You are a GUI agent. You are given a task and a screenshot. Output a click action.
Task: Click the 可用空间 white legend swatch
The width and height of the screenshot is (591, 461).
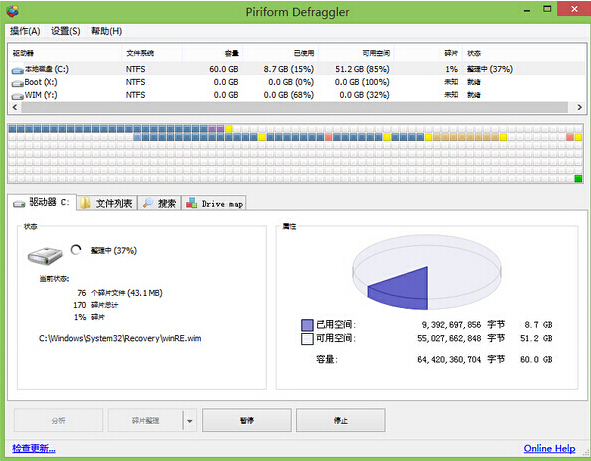click(307, 339)
